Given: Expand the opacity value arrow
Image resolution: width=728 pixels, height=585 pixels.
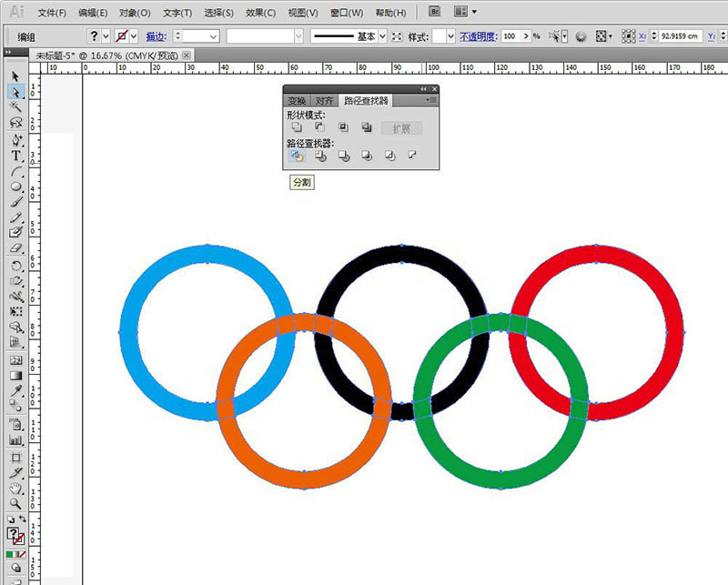Looking at the screenshot, I should click(x=526, y=35).
